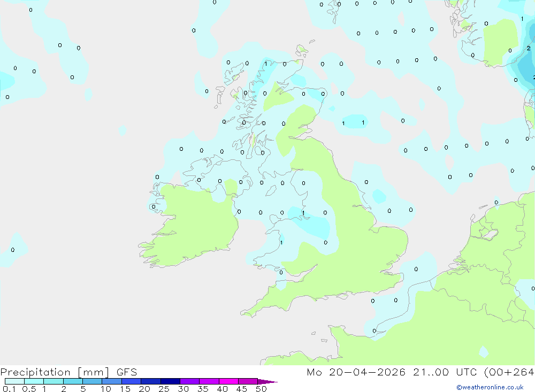The height and width of the screenshot is (392, 535).
Task: Select the 40–45 mm legend color swatch
Action: click(x=228, y=381)
